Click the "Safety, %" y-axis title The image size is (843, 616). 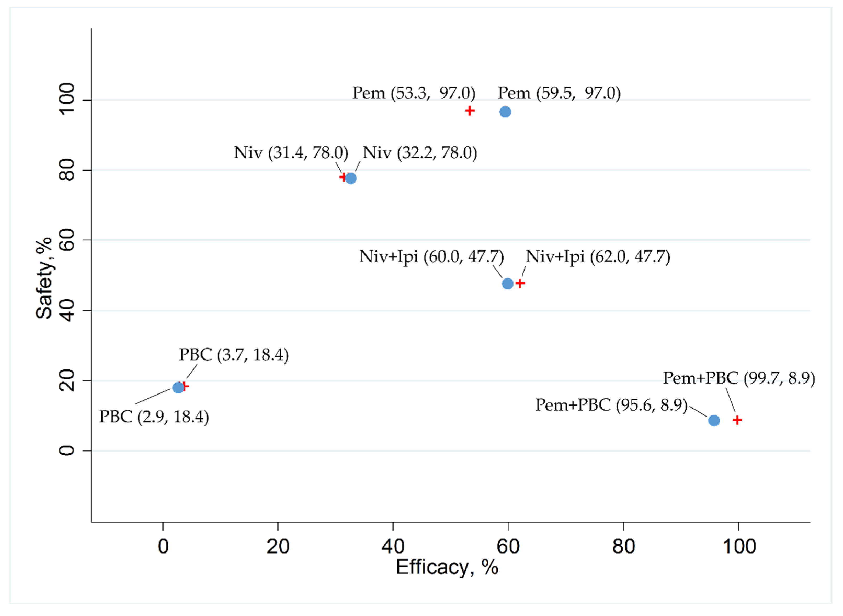[x=44, y=278]
